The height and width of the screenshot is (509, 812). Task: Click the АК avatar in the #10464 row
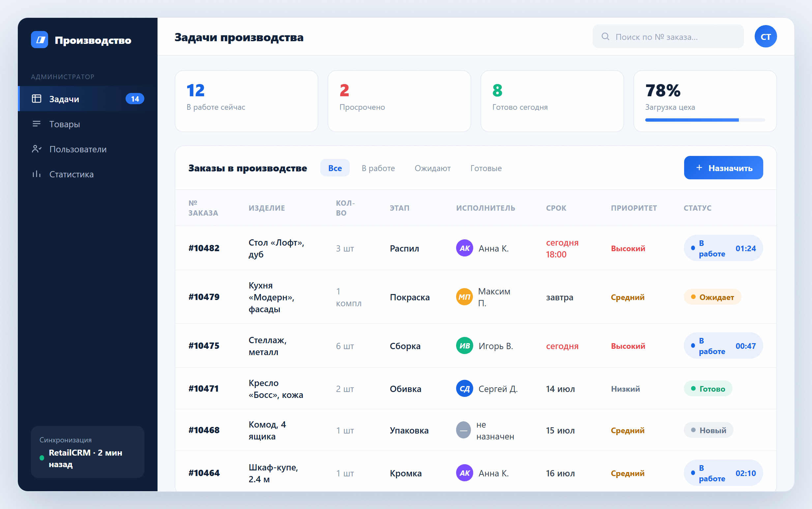(464, 473)
